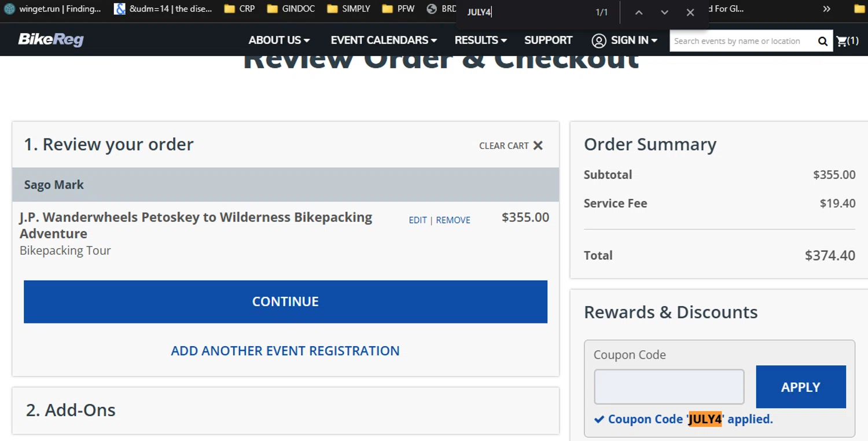Click the Subtotal label
This screenshot has width=868, height=441.
(x=608, y=175)
